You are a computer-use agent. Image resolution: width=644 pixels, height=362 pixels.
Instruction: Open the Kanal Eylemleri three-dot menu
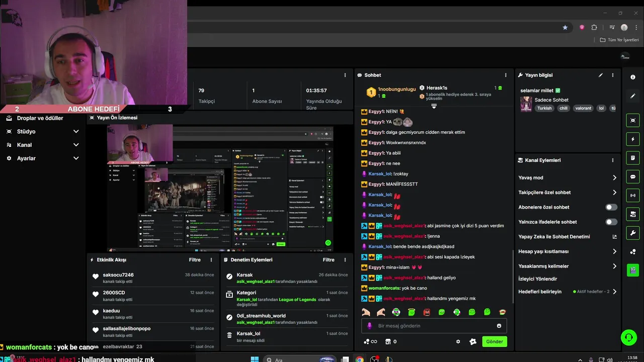pyautogui.click(x=613, y=160)
